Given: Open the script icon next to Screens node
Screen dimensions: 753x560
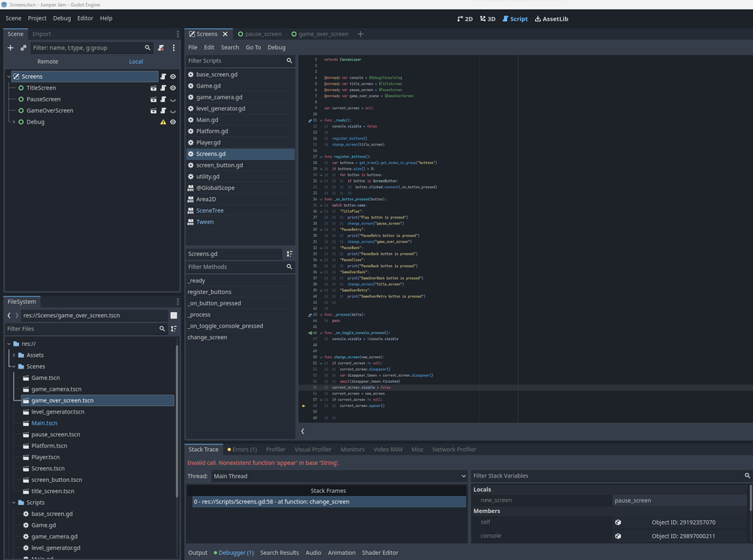Looking at the screenshot, I should [163, 76].
